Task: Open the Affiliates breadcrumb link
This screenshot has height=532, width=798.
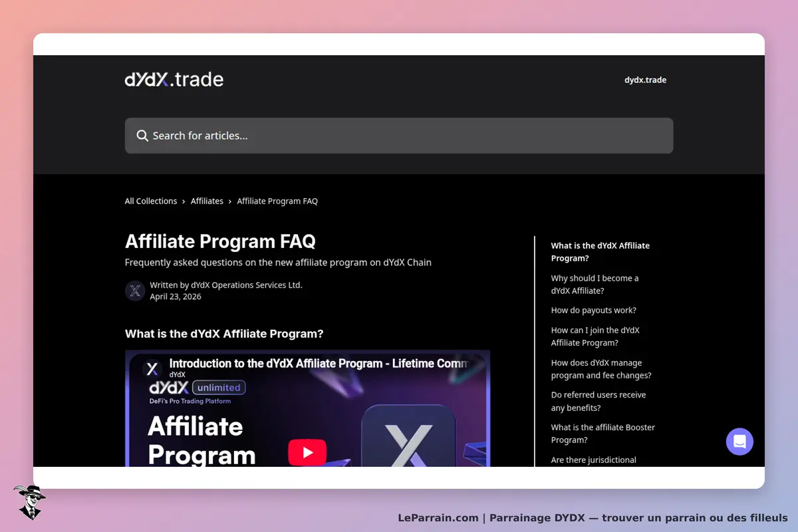Action: [x=207, y=201]
